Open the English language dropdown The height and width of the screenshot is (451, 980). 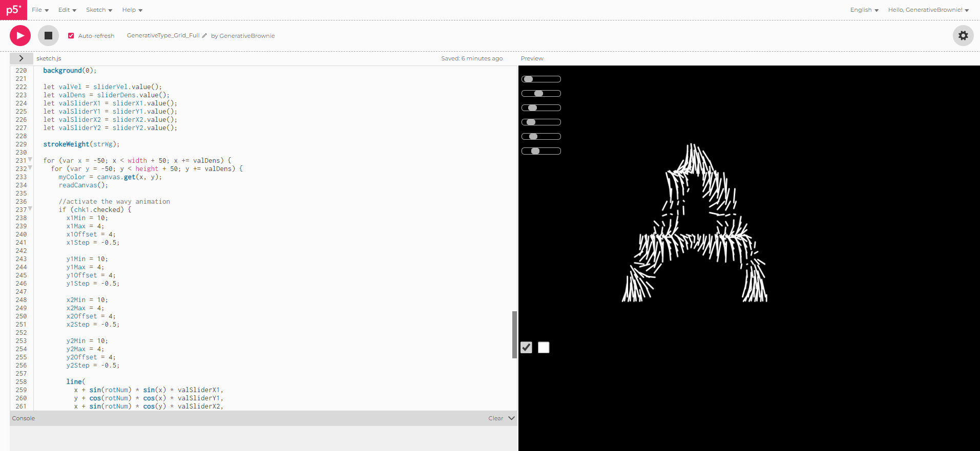coord(864,10)
